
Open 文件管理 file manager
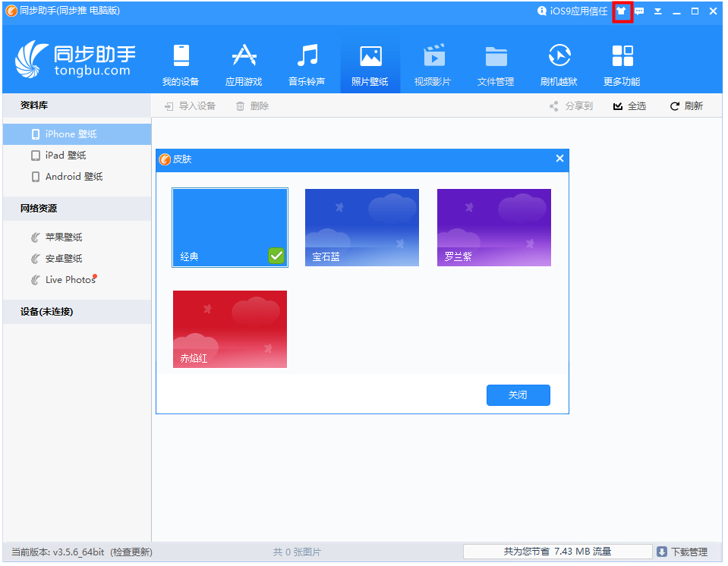496,65
